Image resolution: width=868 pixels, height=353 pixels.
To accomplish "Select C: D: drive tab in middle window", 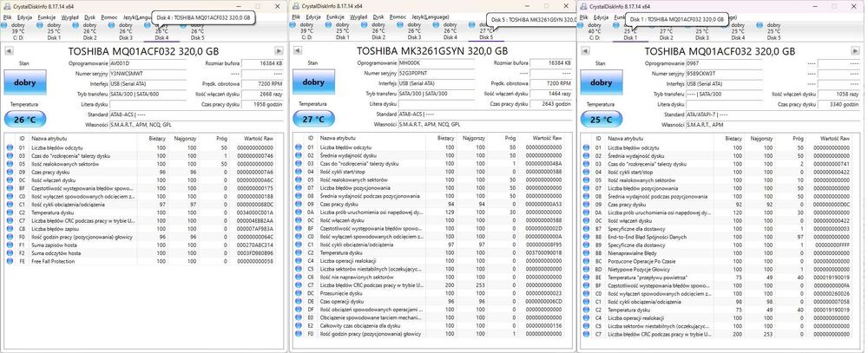I will [306, 31].
